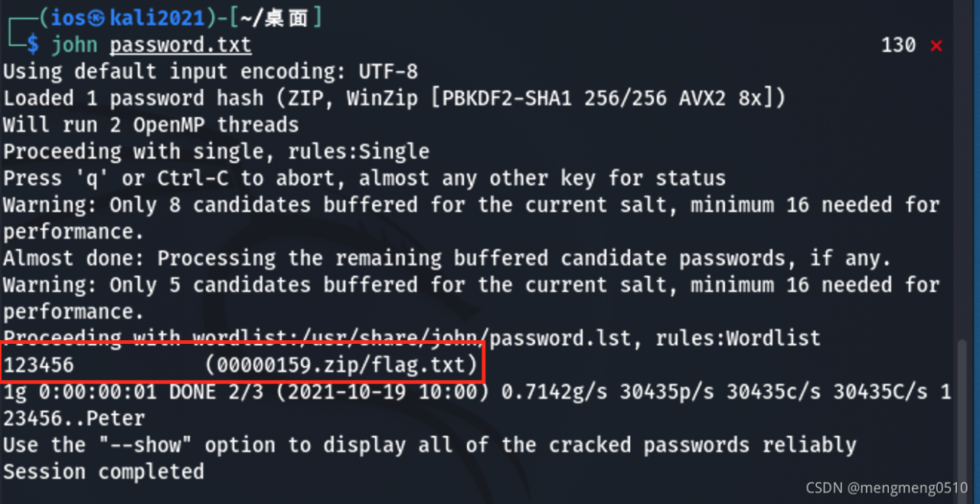Click the UTF-8 encoding text
This screenshot has width=980, height=504.
[388, 72]
